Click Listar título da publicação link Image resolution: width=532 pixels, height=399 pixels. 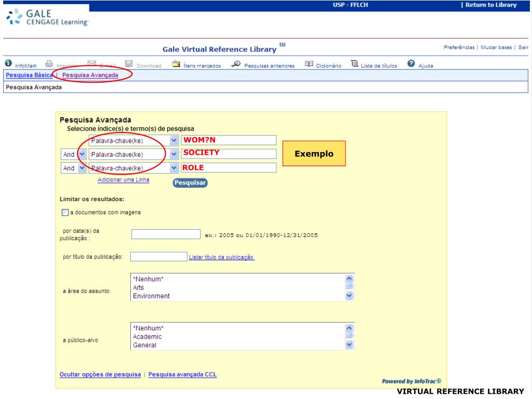[221, 257]
